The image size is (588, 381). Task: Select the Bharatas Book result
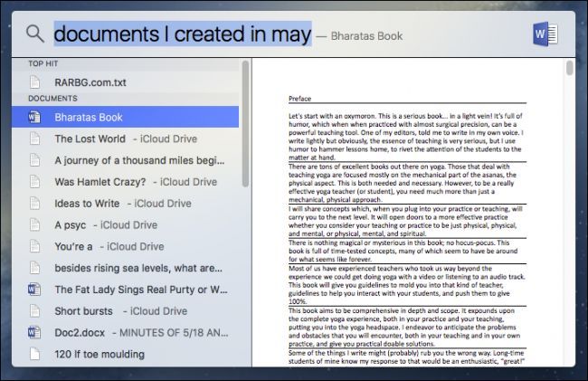[x=125, y=117]
